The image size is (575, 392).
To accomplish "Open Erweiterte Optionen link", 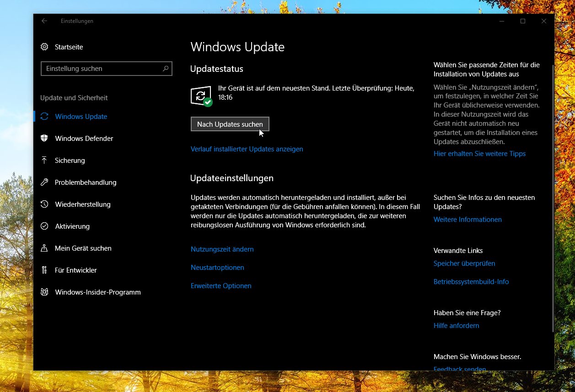I will point(221,286).
